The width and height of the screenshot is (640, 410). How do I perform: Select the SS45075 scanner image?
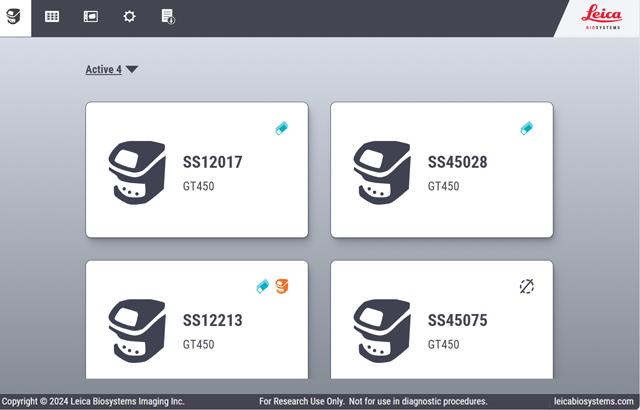(382, 331)
